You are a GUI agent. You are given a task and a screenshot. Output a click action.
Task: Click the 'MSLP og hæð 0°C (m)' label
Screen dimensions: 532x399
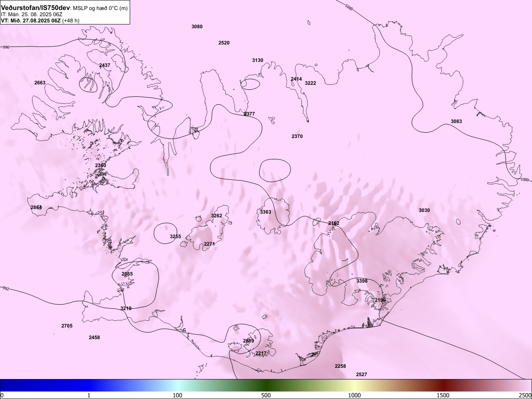[100, 8]
